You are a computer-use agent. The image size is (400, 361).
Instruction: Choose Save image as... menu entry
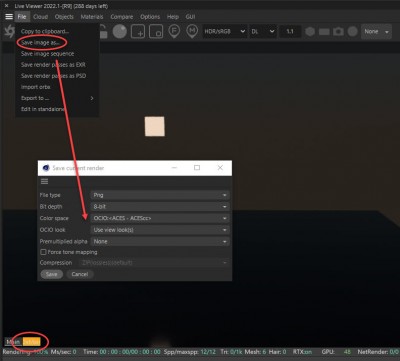click(40, 42)
